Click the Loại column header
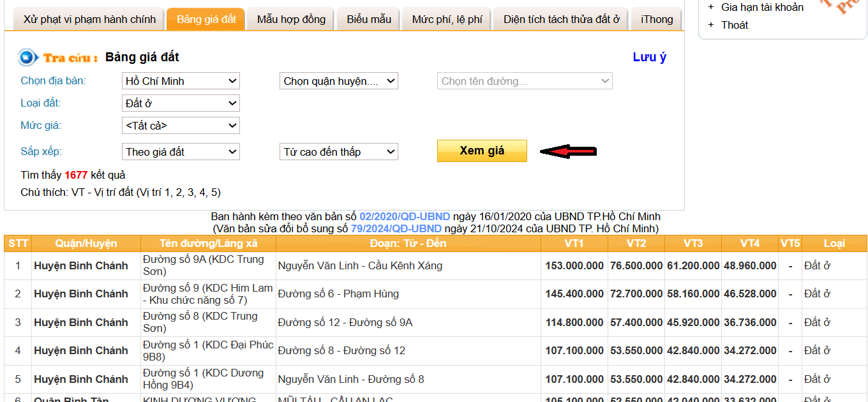This screenshot has height=402, width=868. coord(834,244)
